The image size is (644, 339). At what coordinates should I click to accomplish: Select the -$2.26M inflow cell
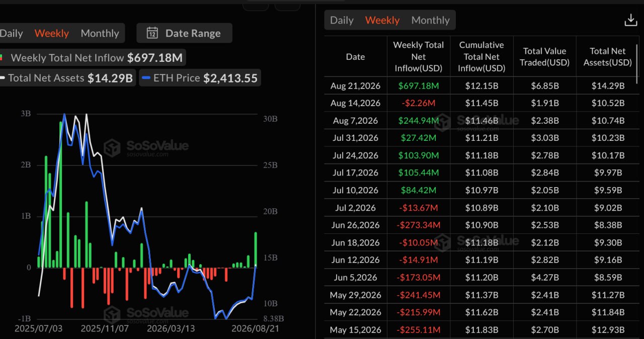(418, 103)
